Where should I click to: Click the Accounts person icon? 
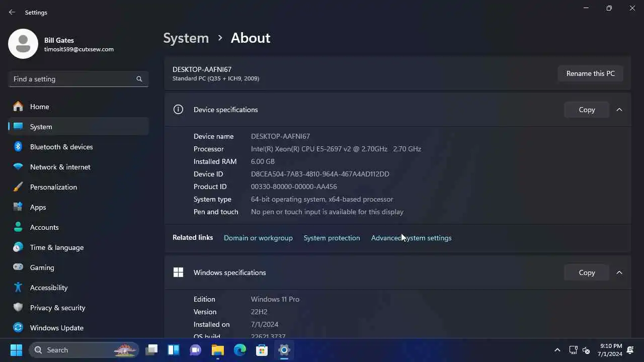click(x=18, y=227)
